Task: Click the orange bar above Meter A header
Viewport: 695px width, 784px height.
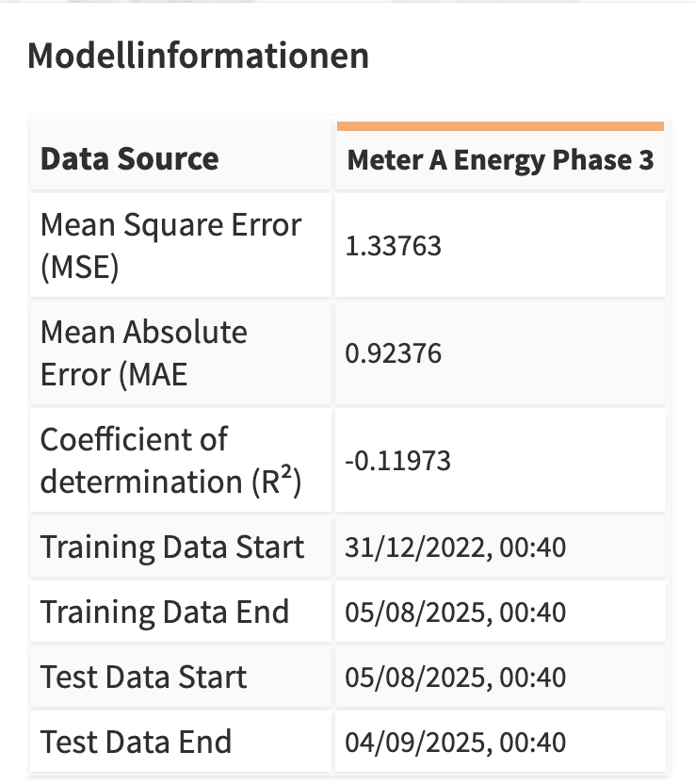Action: click(500, 125)
